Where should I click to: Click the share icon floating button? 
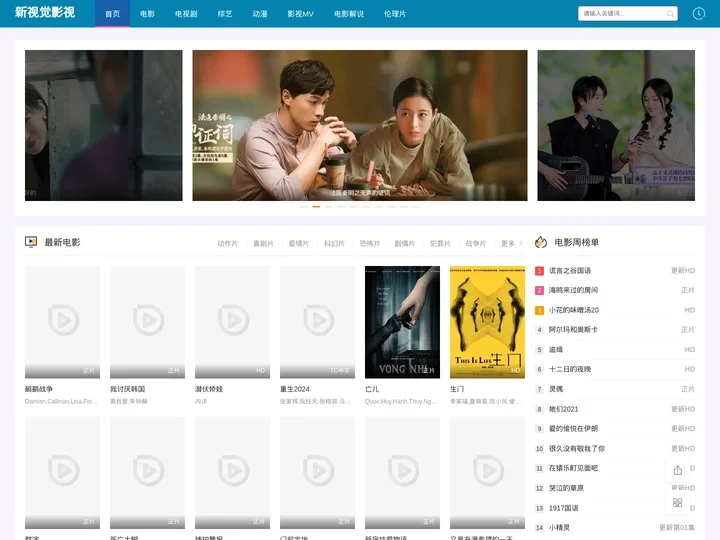click(x=677, y=470)
